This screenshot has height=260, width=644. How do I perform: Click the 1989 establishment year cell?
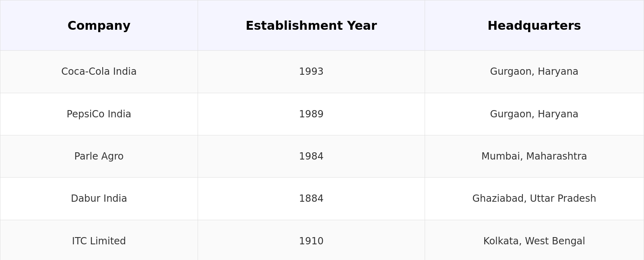pos(311,114)
